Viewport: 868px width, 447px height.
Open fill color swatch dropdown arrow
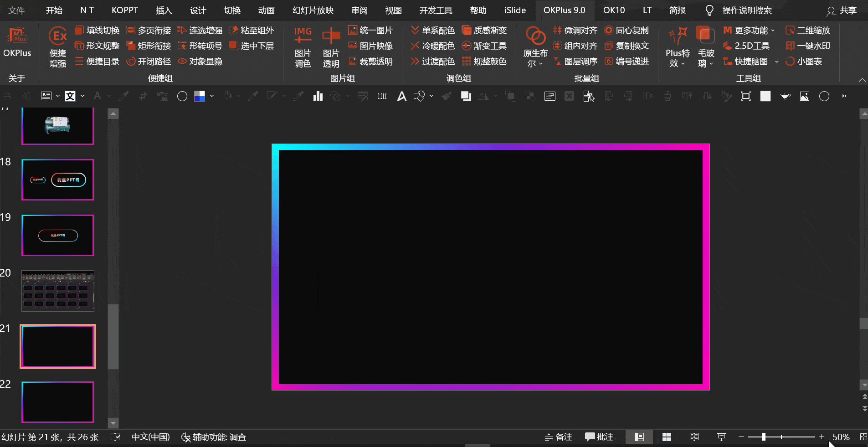[x=212, y=96]
